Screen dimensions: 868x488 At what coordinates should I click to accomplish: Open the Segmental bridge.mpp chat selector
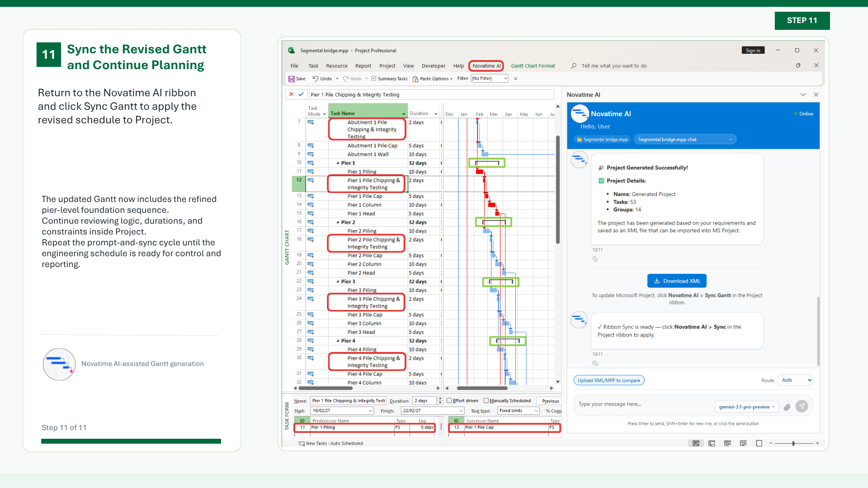pyautogui.click(x=685, y=140)
